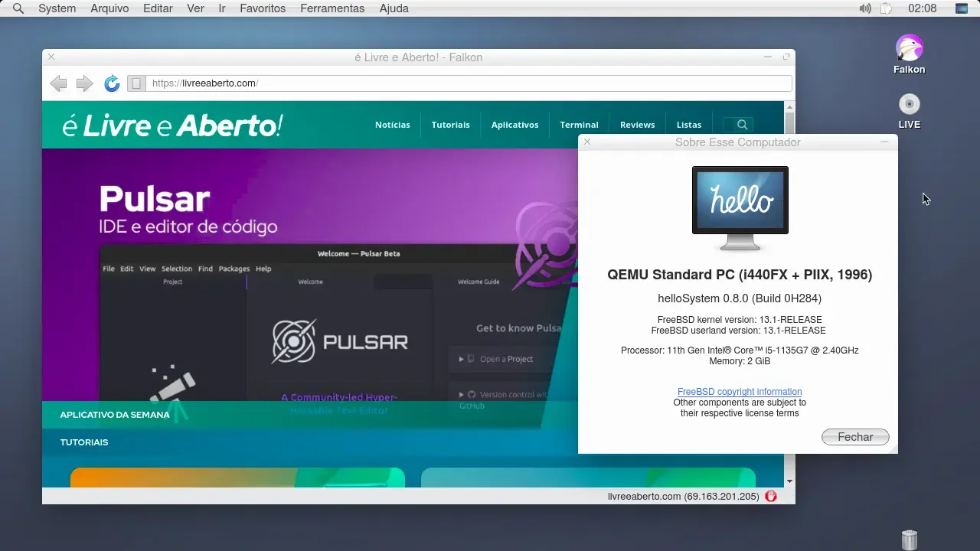Click the Memory: 2 GiB line
The image size is (980, 551).
(740, 361)
